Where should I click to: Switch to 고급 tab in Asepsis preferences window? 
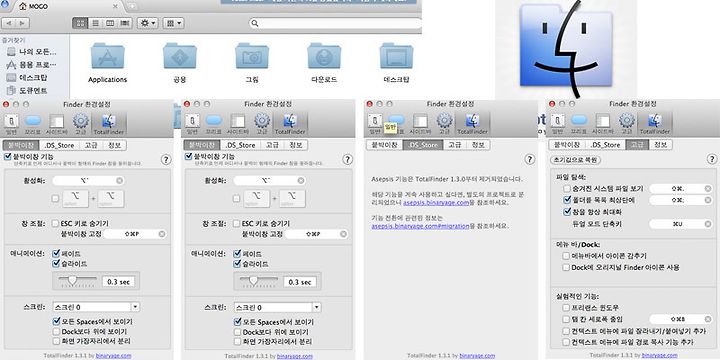click(455, 145)
